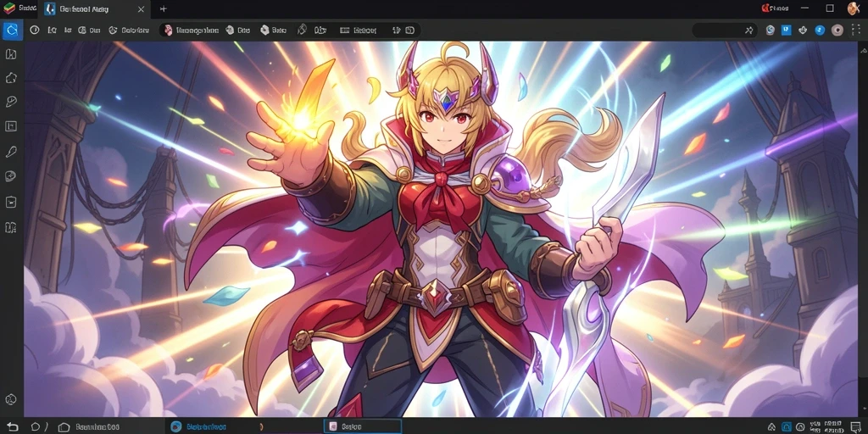Screen dimensions: 868x434
Task: Click the back arrow in the bottom bar
Action: click(12, 426)
